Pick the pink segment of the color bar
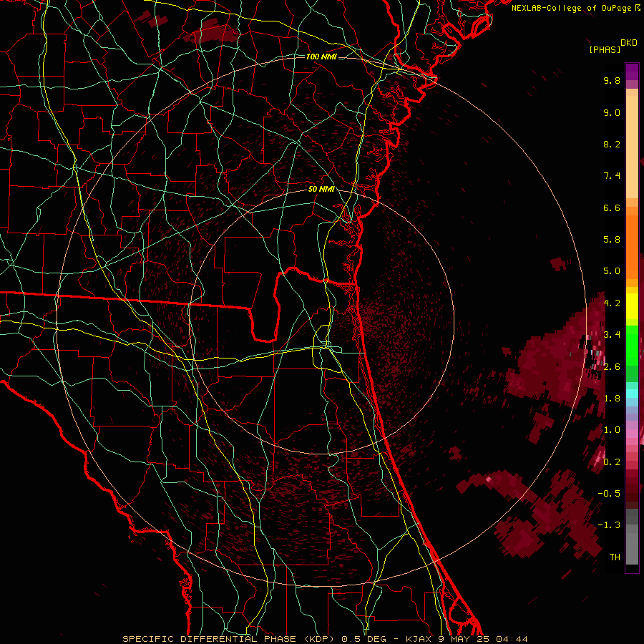 [632, 434]
